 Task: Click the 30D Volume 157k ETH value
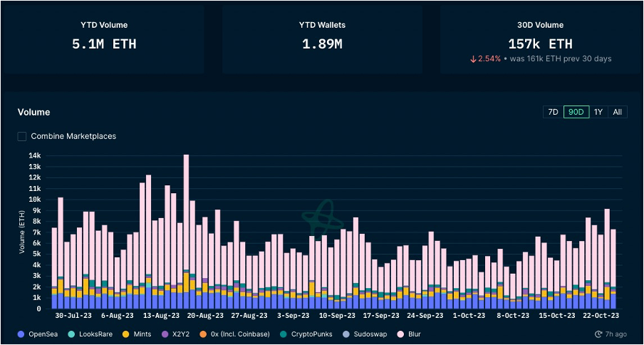(540, 43)
